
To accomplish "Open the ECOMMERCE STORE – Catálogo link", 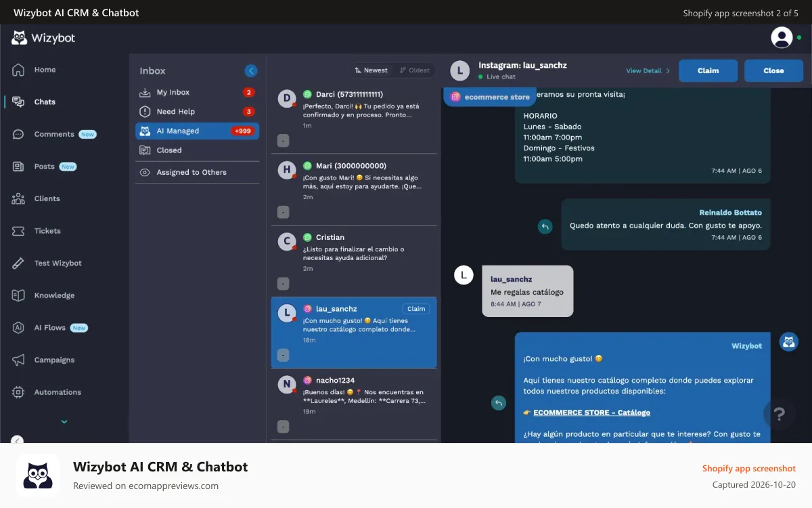I will pos(591,412).
